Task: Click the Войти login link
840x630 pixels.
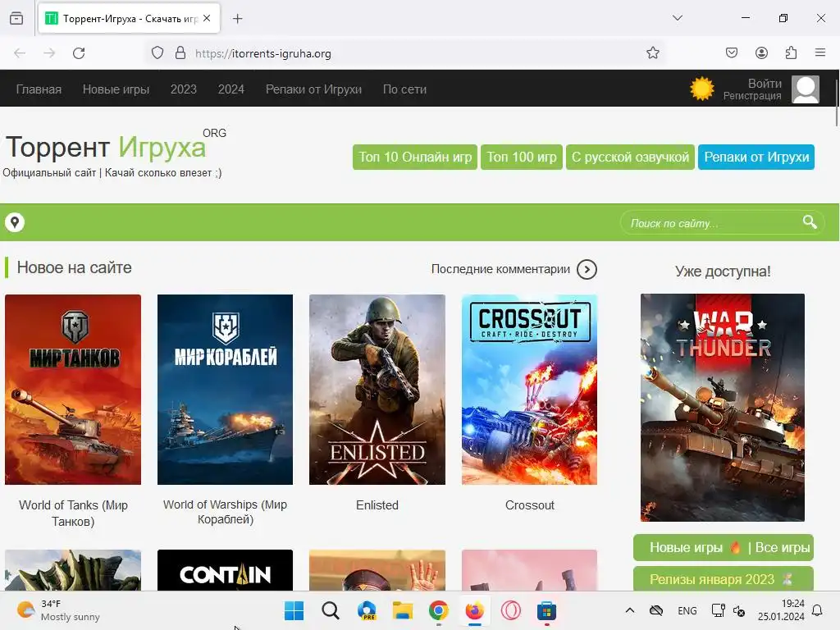Action: [x=765, y=84]
